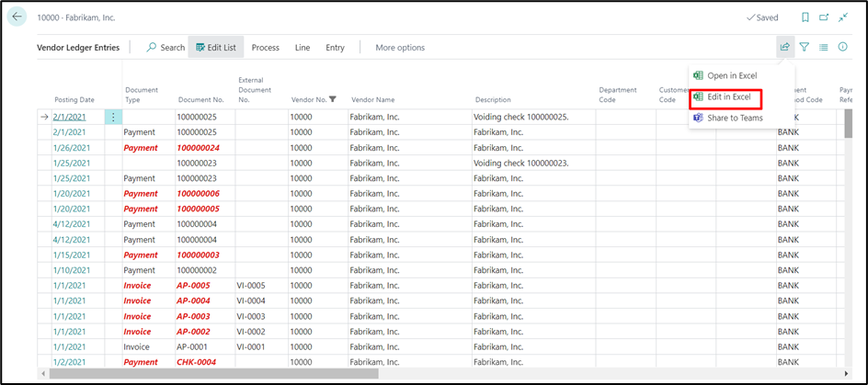This screenshot has width=868, height=385.
Task: Show the FactBox information icon
Action: pos(842,47)
